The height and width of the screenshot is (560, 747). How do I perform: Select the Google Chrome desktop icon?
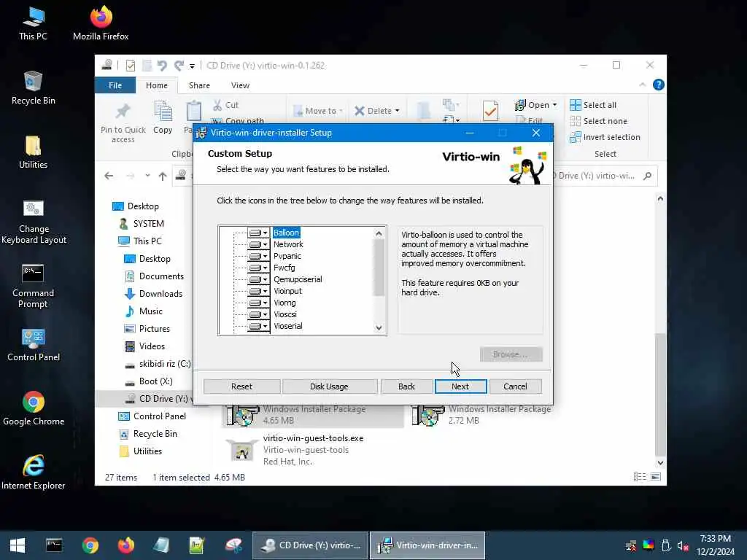coord(34,409)
